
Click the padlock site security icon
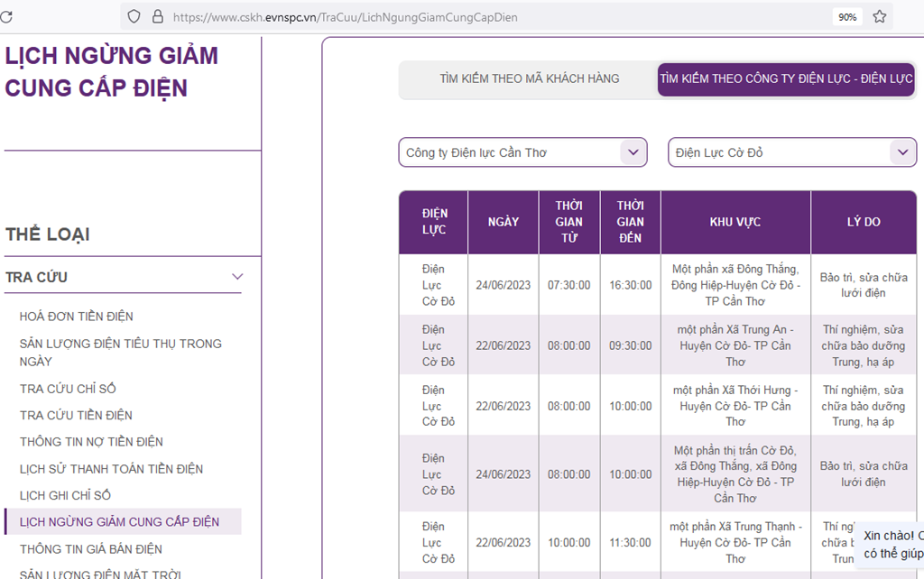pyautogui.click(x=158, y=16)
